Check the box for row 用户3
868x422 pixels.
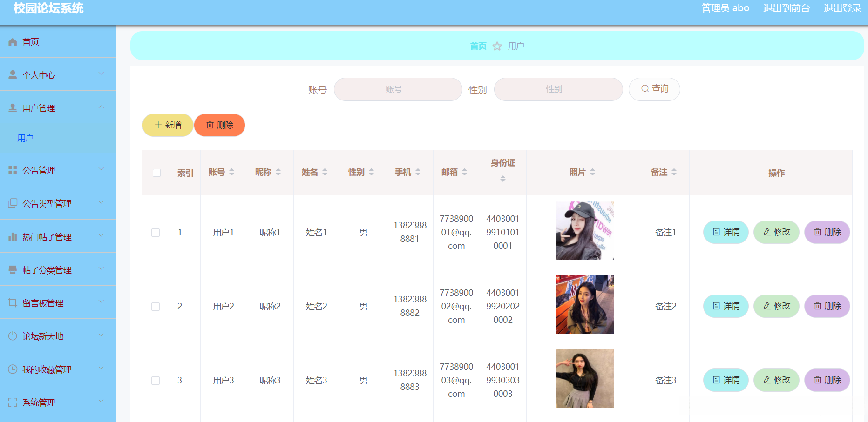click(156, 381)
